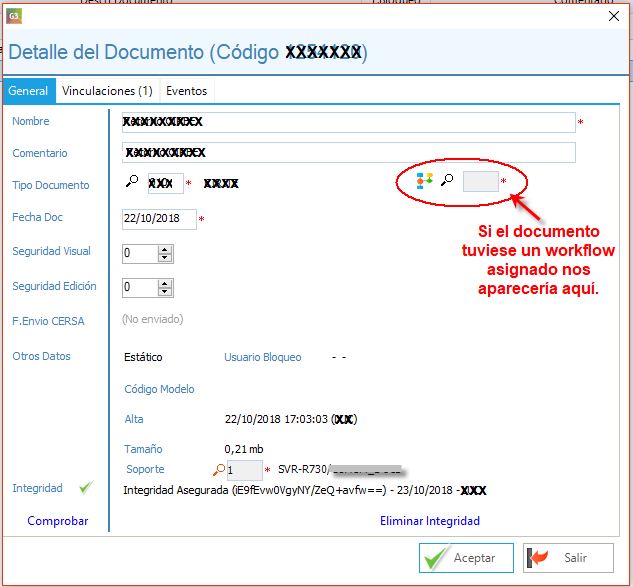The image size is (633, 587).
Task: Open the Eventos tab
Action: [x=187, y=91]
